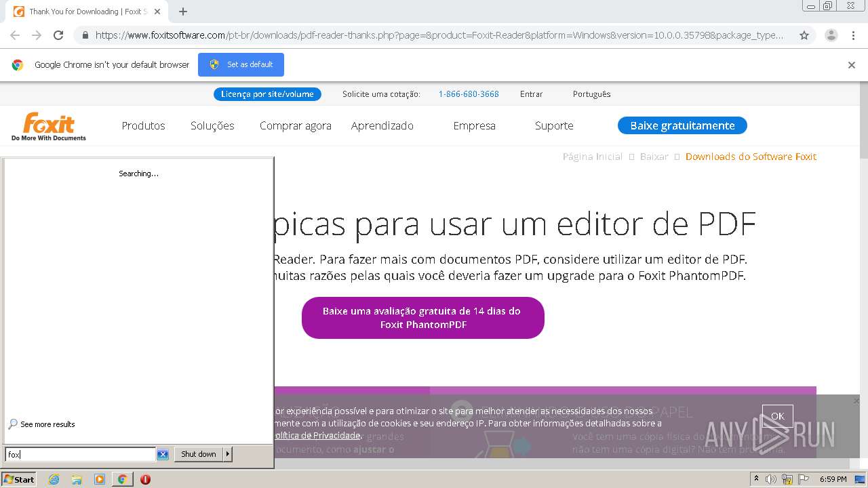Go back to the previous page
The width and height of the screenshot is (868, 488).
click(x=15, y=35)
